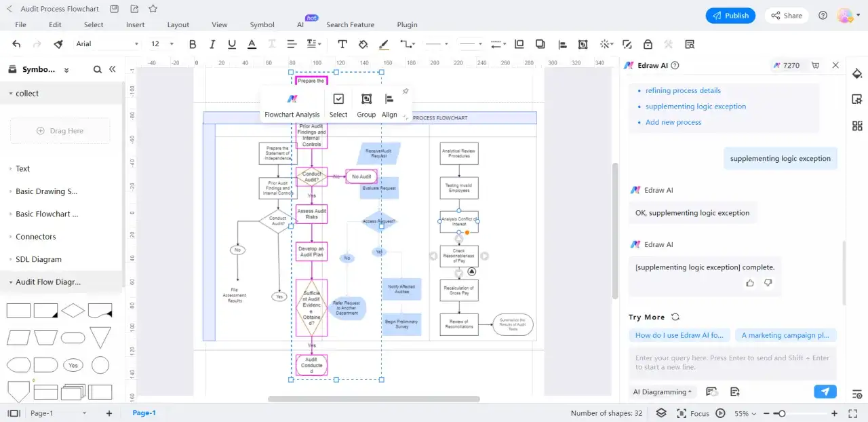868x422 pixels.
Task: Open the Connector tool
Action: [x=407, y=44]
